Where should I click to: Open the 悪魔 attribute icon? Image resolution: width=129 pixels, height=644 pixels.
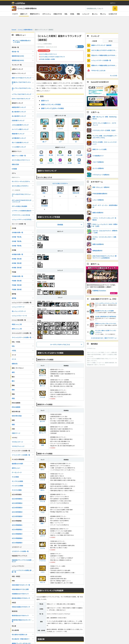79,160
